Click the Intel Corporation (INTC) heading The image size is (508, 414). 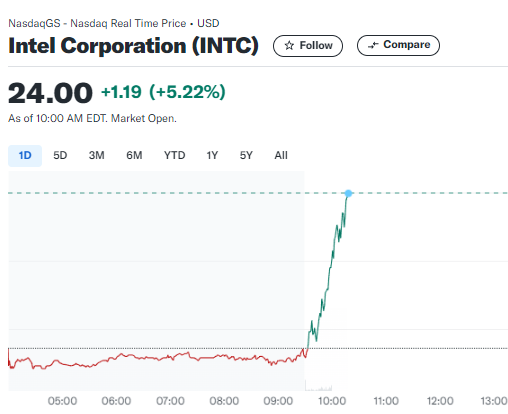pos(133,46)
